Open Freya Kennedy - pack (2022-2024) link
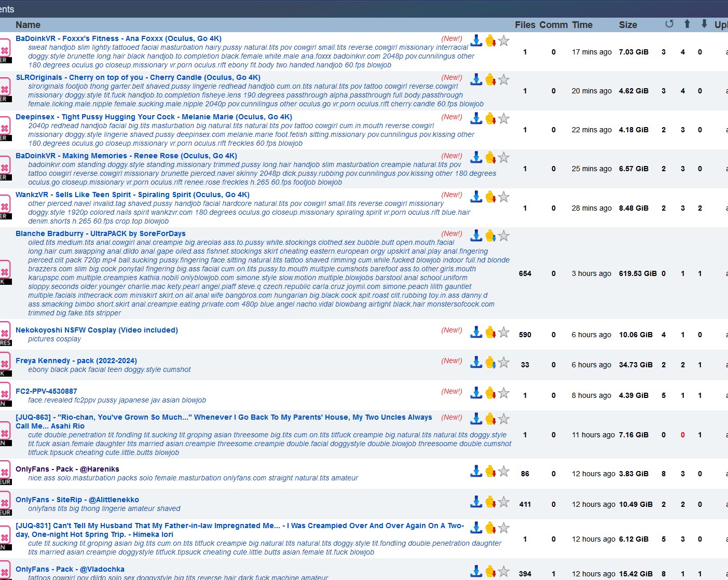This screenshot has width=728, height=580. 76,361
